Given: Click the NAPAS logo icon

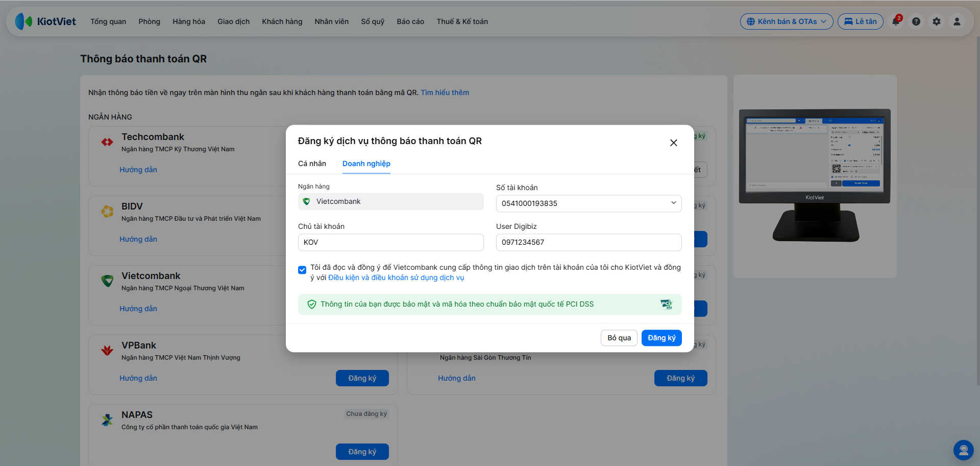Looking at the screenshot, I should (x=107, y=420).
